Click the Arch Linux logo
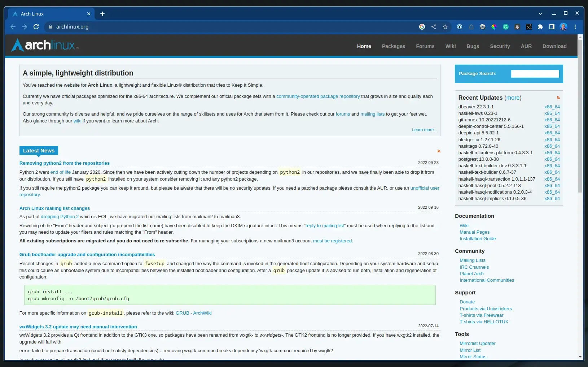 45,46
